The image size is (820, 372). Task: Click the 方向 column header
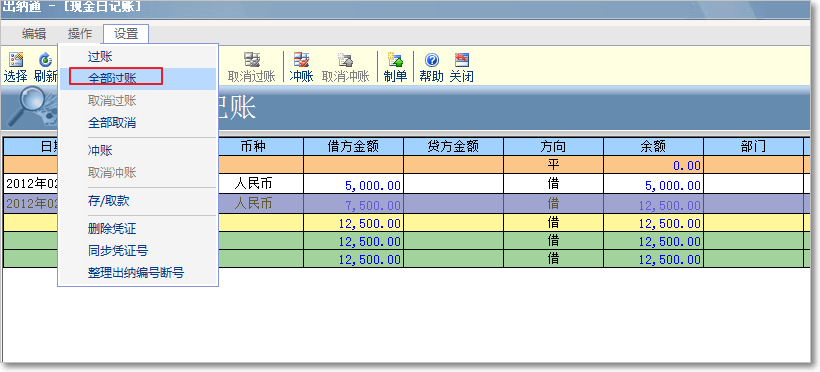pyautogui.click(x=553, y=146)
